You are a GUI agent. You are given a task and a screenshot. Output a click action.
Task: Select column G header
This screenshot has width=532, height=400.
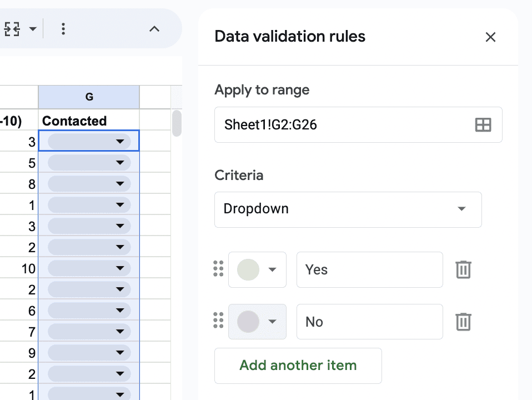pyautogui.click(x=89, y=97)
